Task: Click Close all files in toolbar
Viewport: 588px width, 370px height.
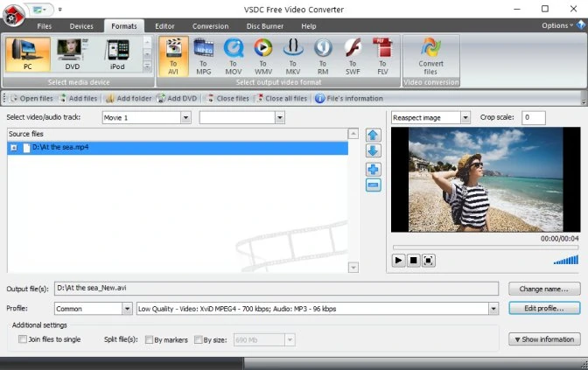Action: pyautogui.click(x=281, y=99)
